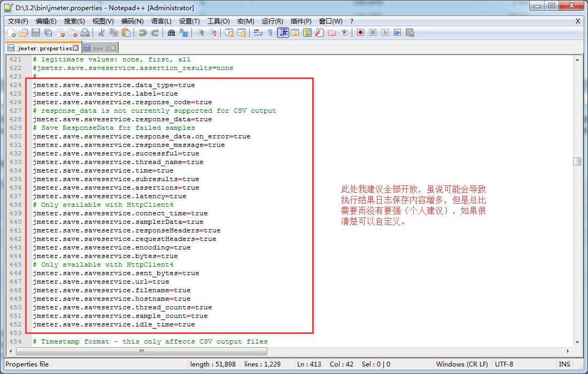
Task: Open the 设置(T) menu
Action: pyautogui.click(x=189, y=21)
